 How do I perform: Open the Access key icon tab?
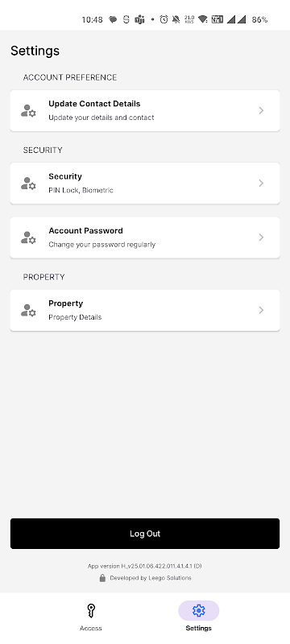coord(91,611)
